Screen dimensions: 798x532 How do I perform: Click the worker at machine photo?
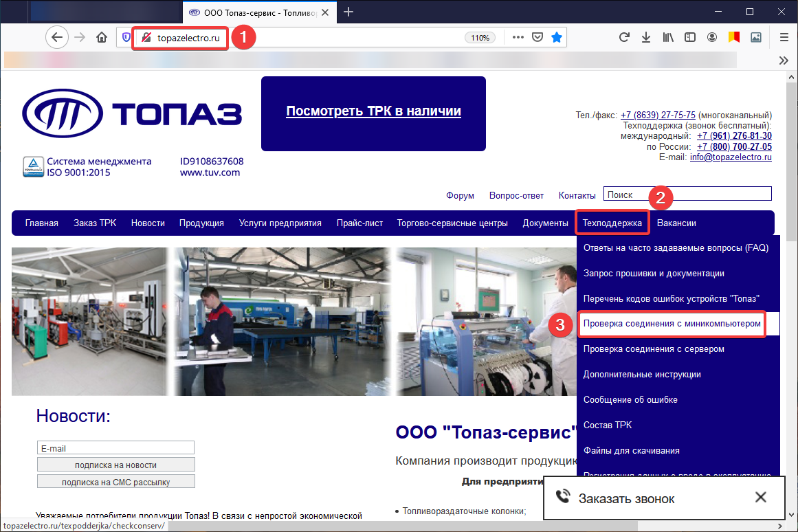coord(282,322)
